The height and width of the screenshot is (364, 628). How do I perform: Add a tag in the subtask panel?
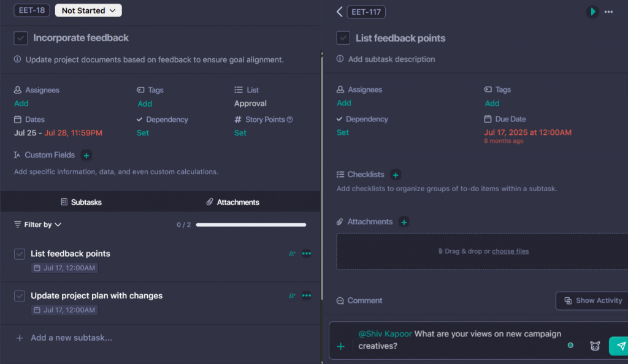click(x=492, y=103)
